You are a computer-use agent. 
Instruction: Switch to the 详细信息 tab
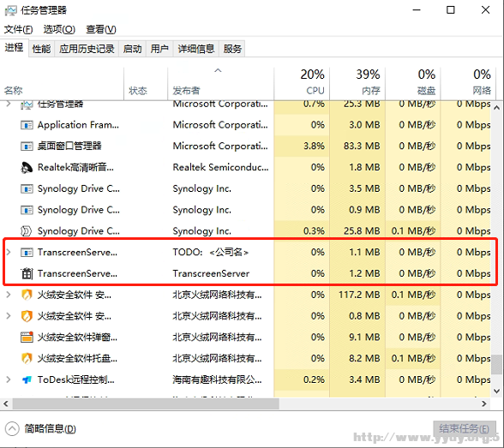196,49
